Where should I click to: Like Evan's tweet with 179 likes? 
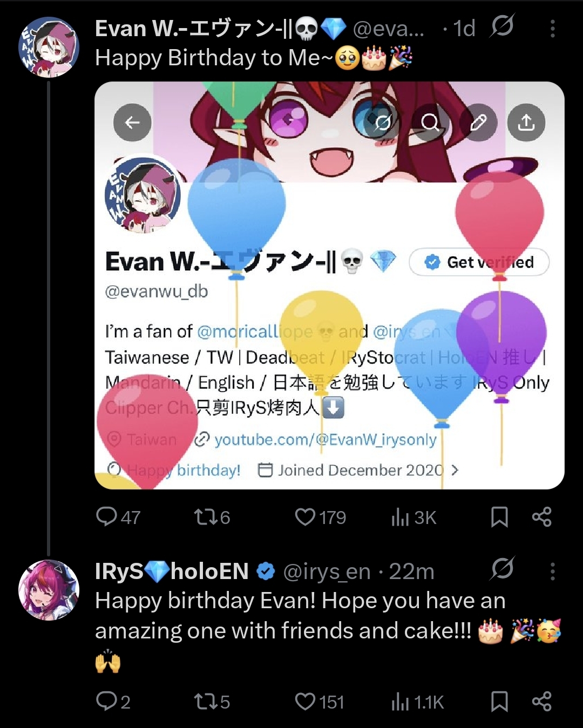320,517
